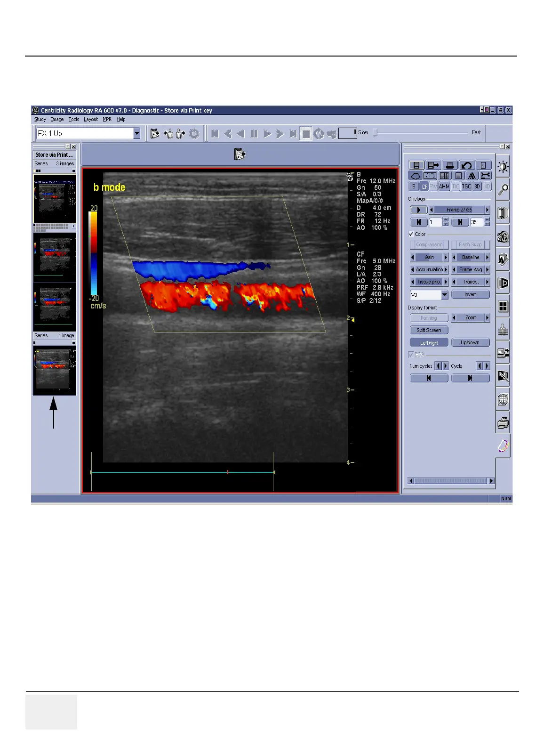Click the four-pane grid layout icon in sidebar
Screen dimensions: 560x746
click(x=503, y=307)
